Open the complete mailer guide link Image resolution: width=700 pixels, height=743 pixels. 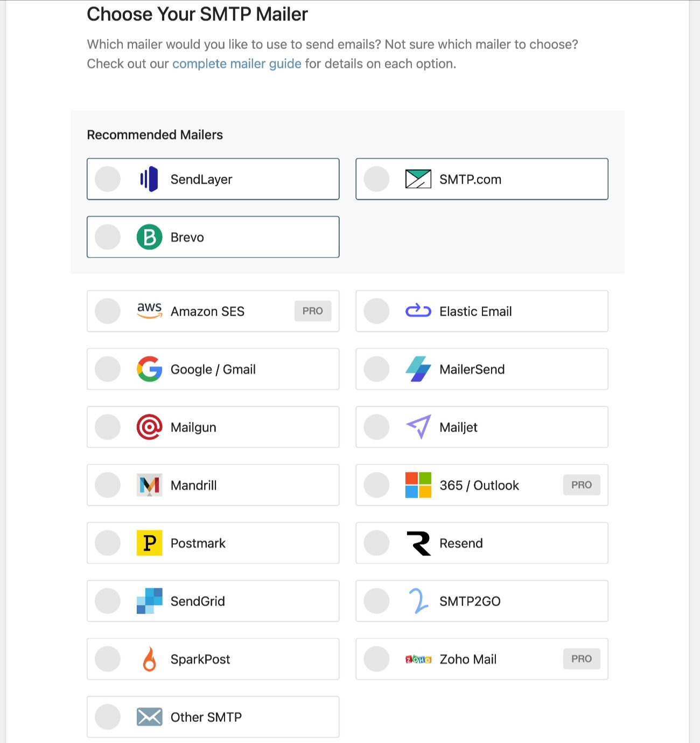coord(236,64)
